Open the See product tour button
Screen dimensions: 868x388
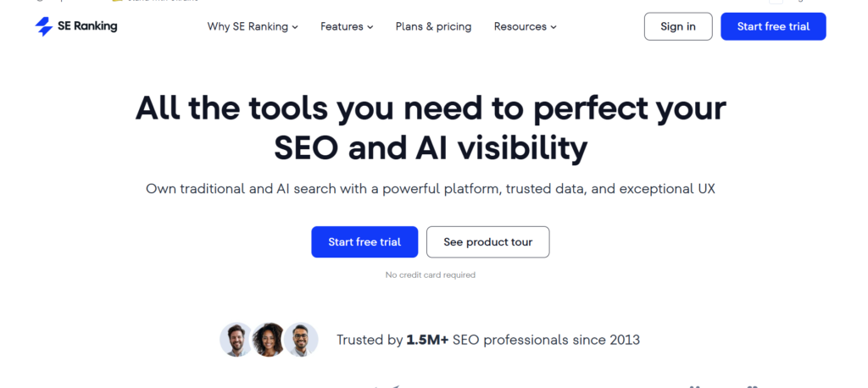487,241
